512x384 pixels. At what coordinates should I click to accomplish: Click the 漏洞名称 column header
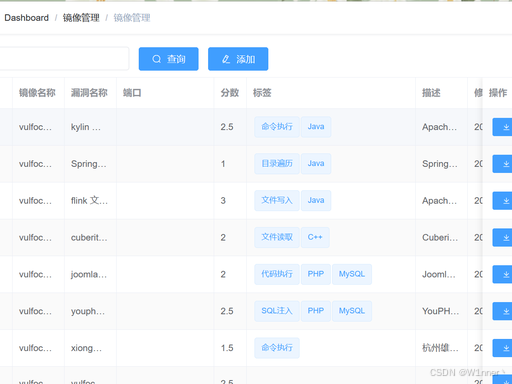coord(89,93)
